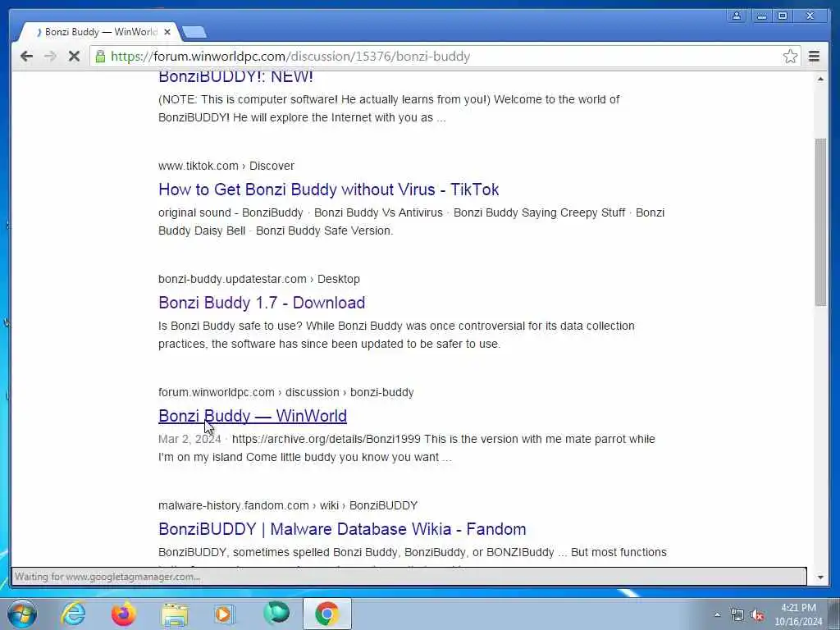Click the bonzi-buddy.updatestar.com › Desktop breadcrumb
Image resolution: width=840 pixels, height=630 pixels.
[258, 279]
